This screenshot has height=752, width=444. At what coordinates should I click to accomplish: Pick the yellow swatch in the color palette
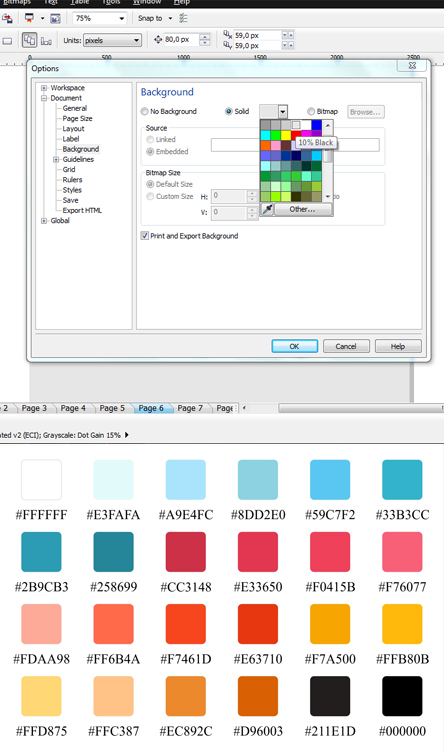click(286, 135)
